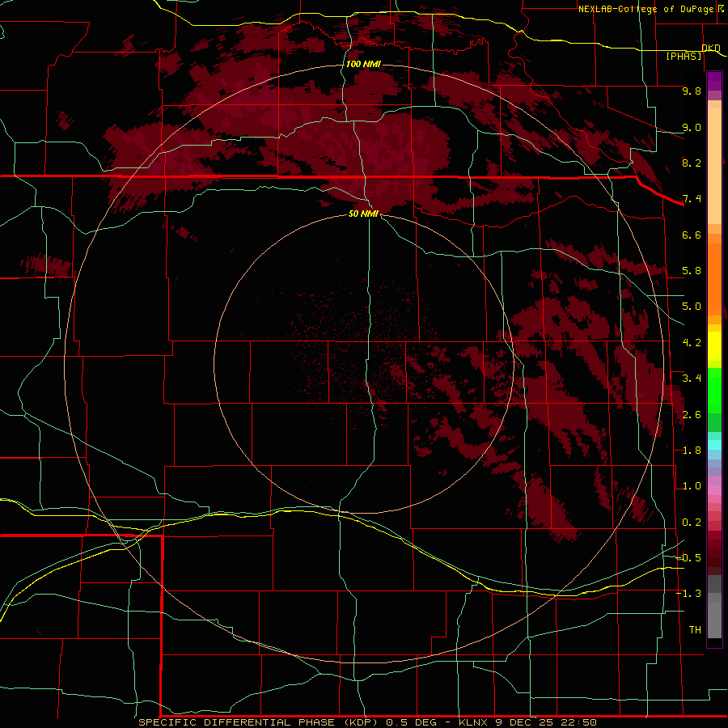728x728 pixels.
Task: Click the 5.8 scale value
Action: coord(692,271)
